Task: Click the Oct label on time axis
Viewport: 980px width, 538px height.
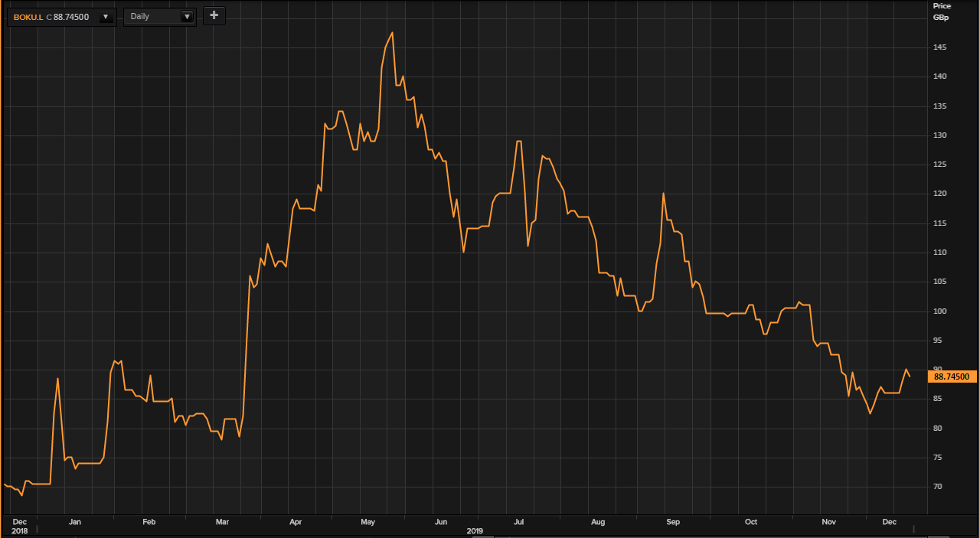Action: [751, 522]
